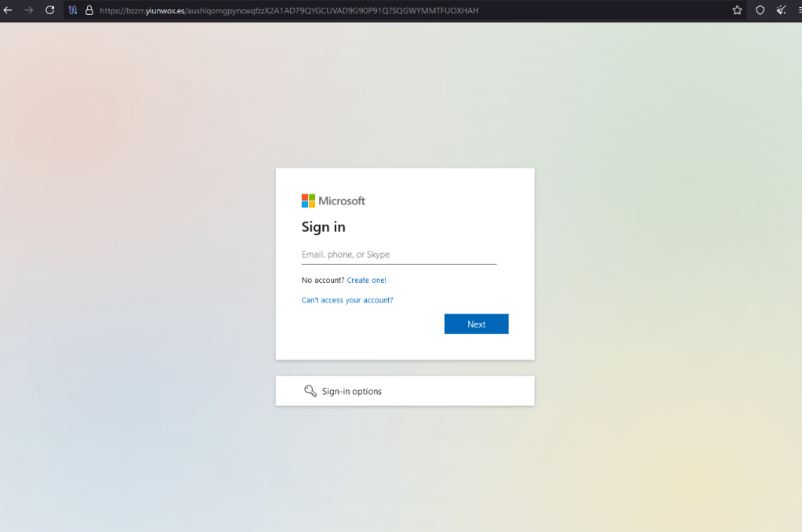This screenshot has height=532, width=802.
Task: Bookmark this page with the star icon
Action: tap(737, 10)
